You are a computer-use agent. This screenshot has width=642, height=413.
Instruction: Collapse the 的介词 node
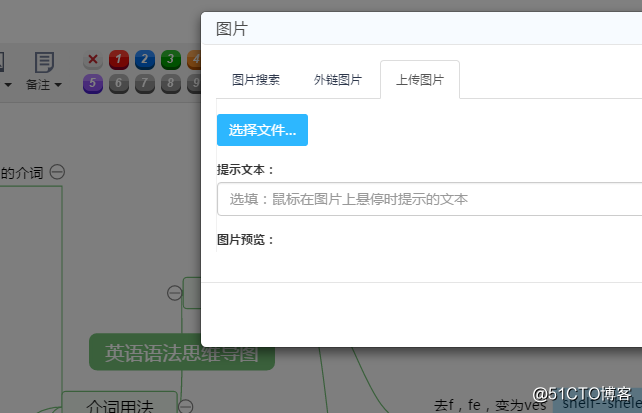point(57,172)
